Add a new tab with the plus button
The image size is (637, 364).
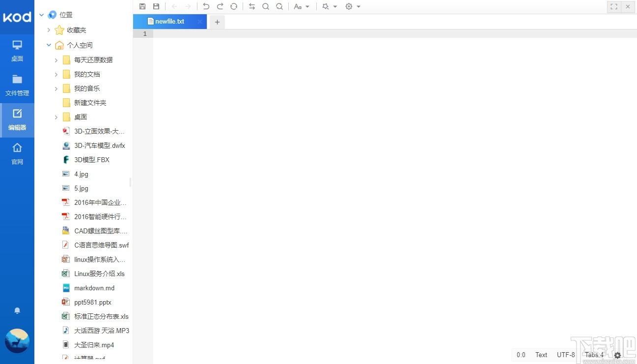click(x=217, y=22)
